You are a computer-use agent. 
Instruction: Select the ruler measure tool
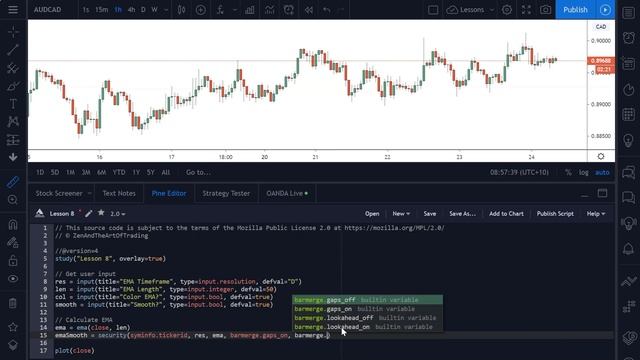(13, 182)
